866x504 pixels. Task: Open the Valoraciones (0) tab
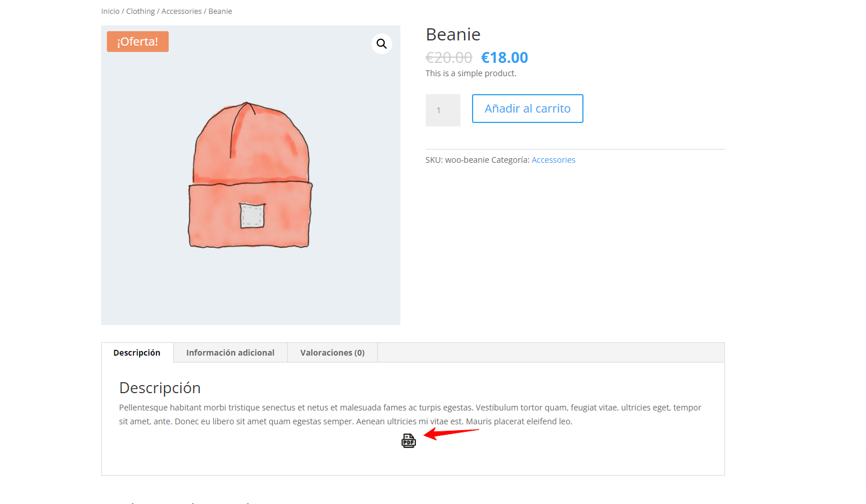tap(333, 353)
